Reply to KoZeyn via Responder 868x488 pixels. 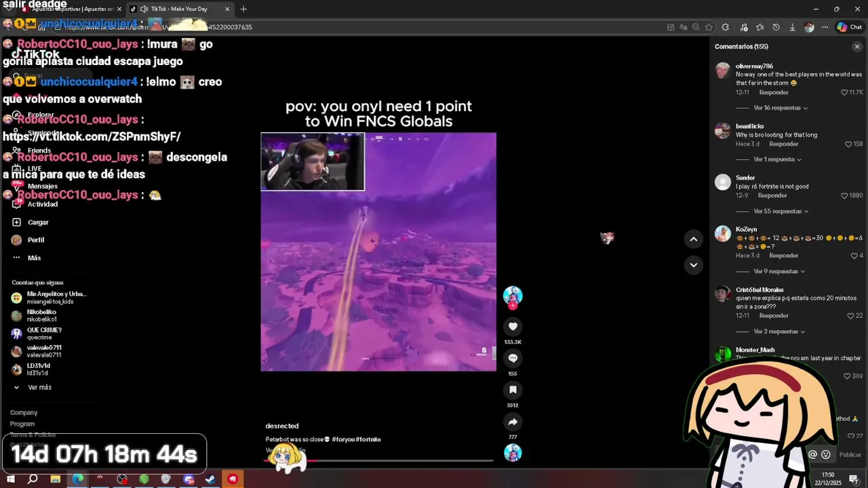click(x=783, y=256)
